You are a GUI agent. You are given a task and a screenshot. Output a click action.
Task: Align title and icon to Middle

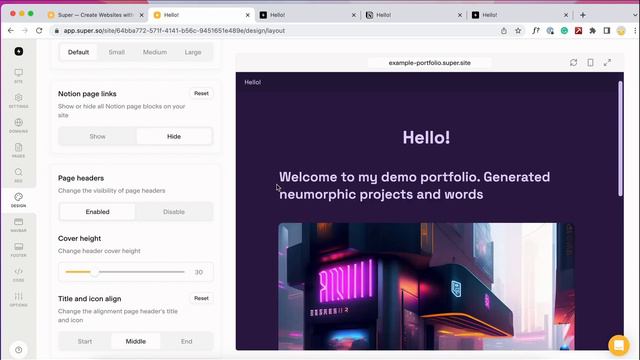coord(136,341)
